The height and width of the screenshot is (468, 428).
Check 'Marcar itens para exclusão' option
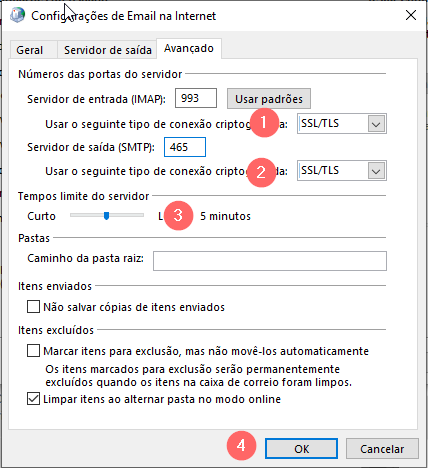click(x=33, y=351)
